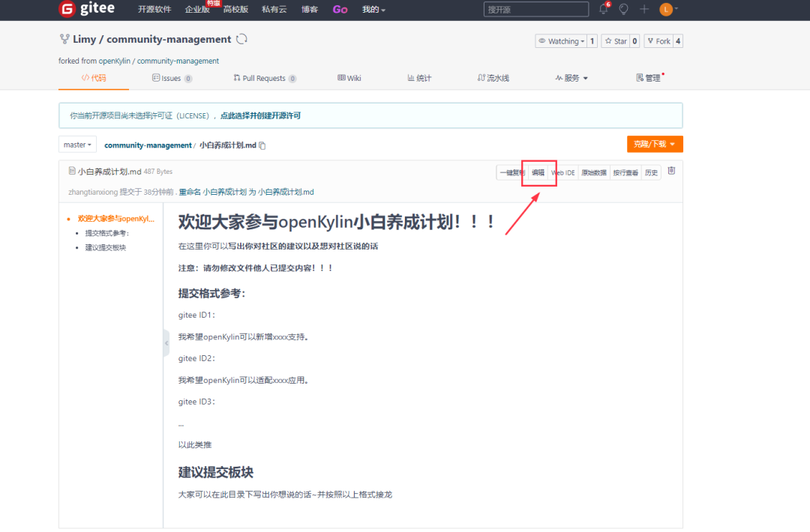The width and height of the screenshot is (810, 532).
Task: Click the 提交格式参考 heading in content
Action: [x=211, y=294]
